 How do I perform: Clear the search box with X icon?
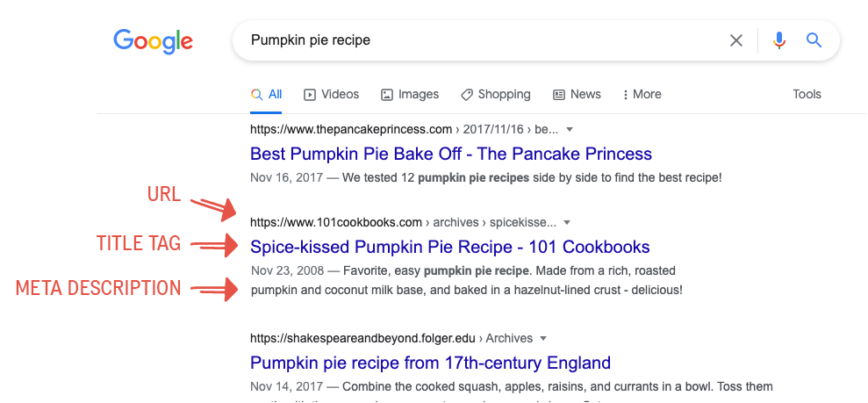click(736, 40)
